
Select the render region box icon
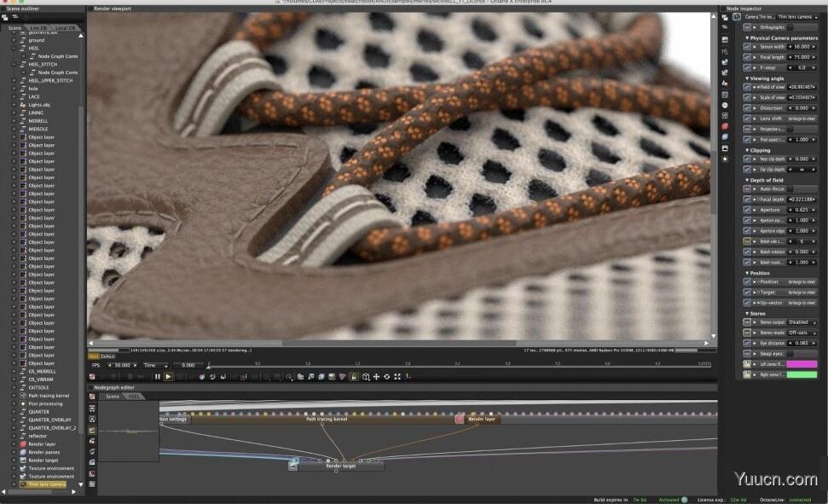click(366, 377)
